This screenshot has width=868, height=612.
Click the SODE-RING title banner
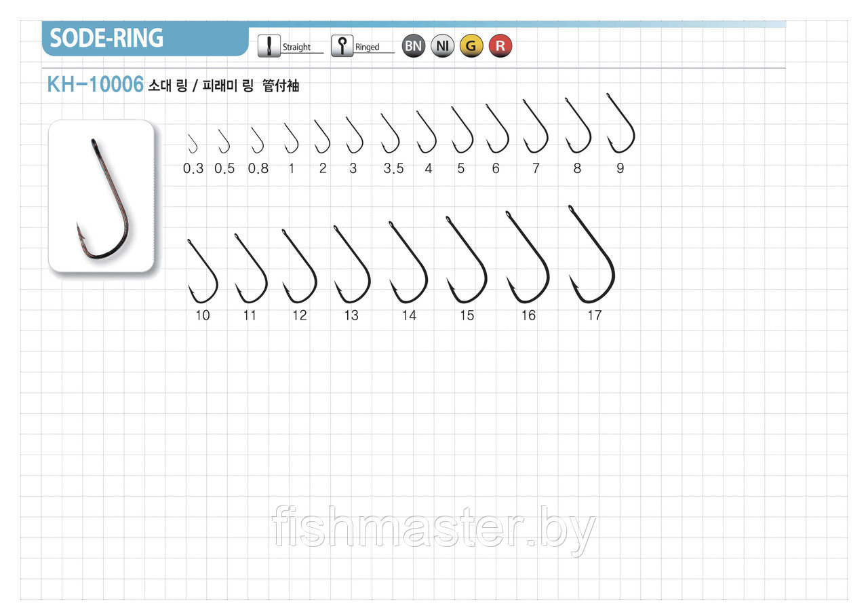point(145,39)
